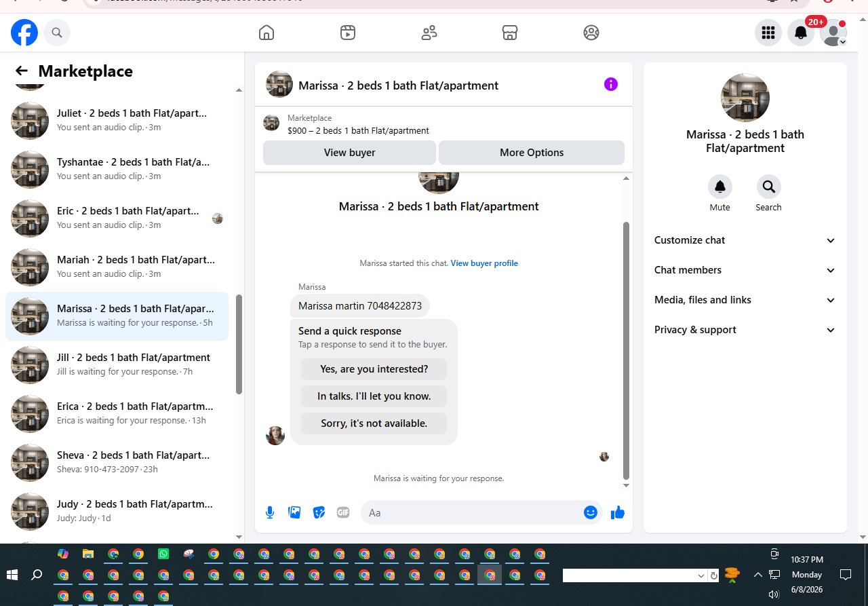Open the Friends icon in top navigation
The image size is (868, 606).
tap(429, 33)
